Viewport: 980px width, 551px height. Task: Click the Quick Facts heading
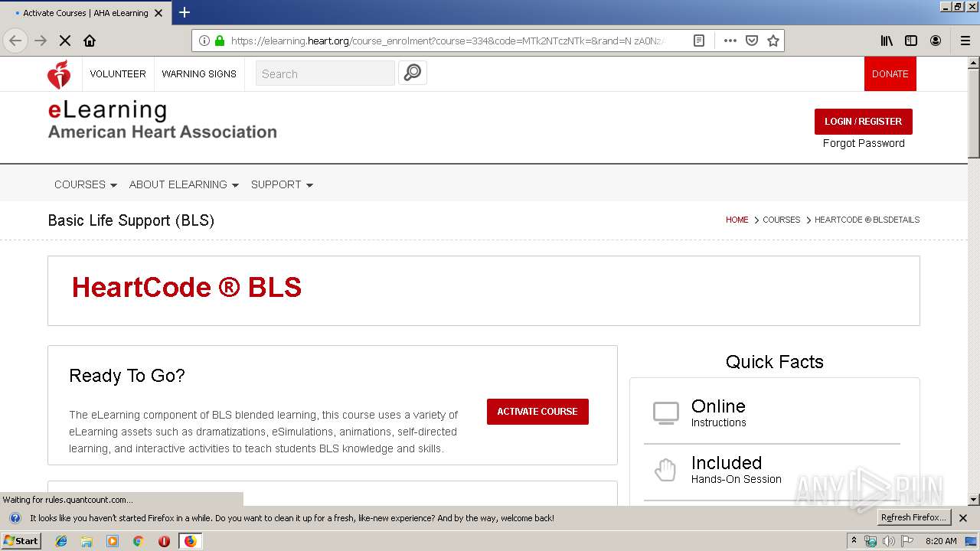(775, 362)
